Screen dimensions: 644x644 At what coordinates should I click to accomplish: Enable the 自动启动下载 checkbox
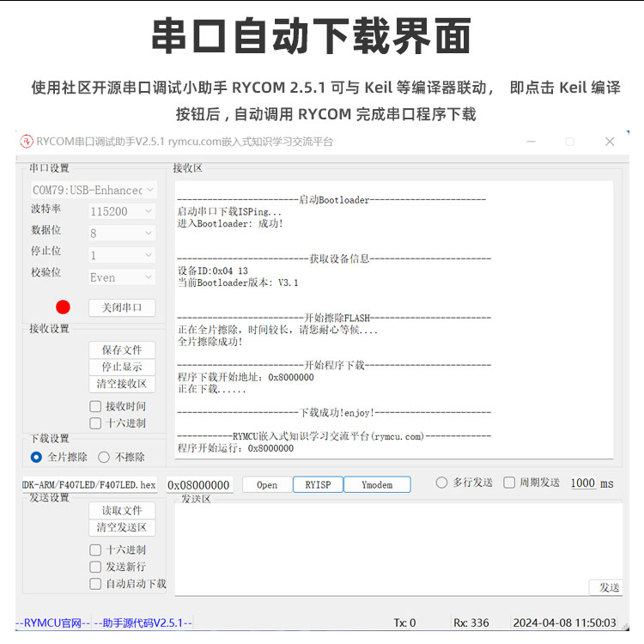click(x=95, y=584)
